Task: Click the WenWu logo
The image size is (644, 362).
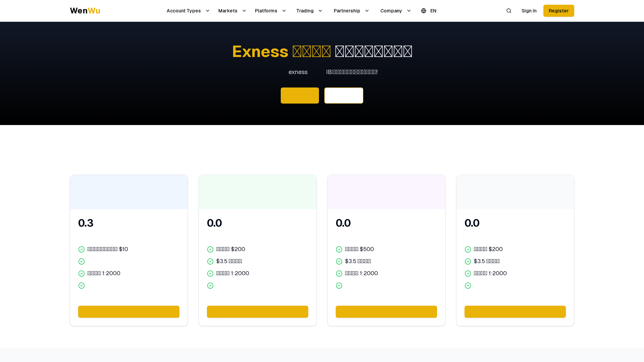Action: tap(85, 10)
